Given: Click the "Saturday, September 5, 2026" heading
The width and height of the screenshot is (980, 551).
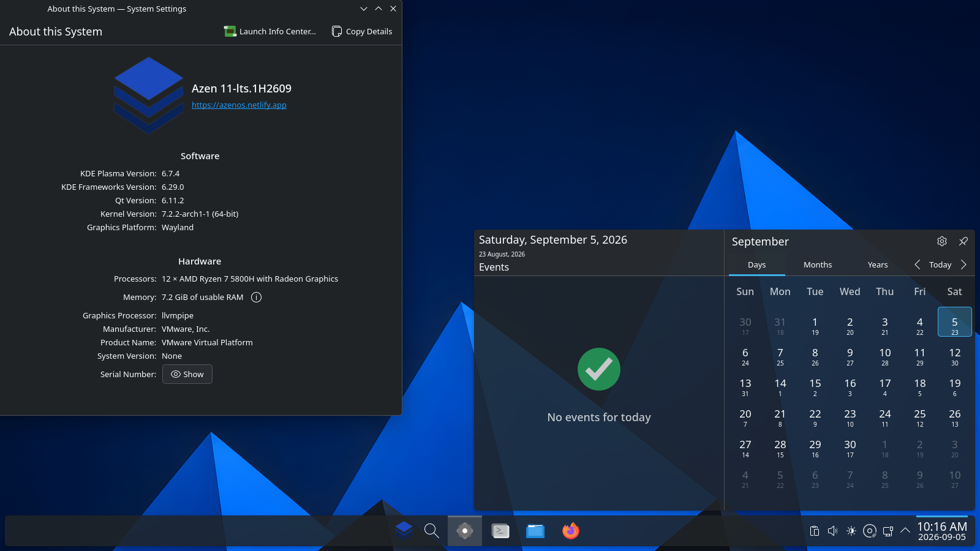Looking at the screenshot, I should [553, 240].
